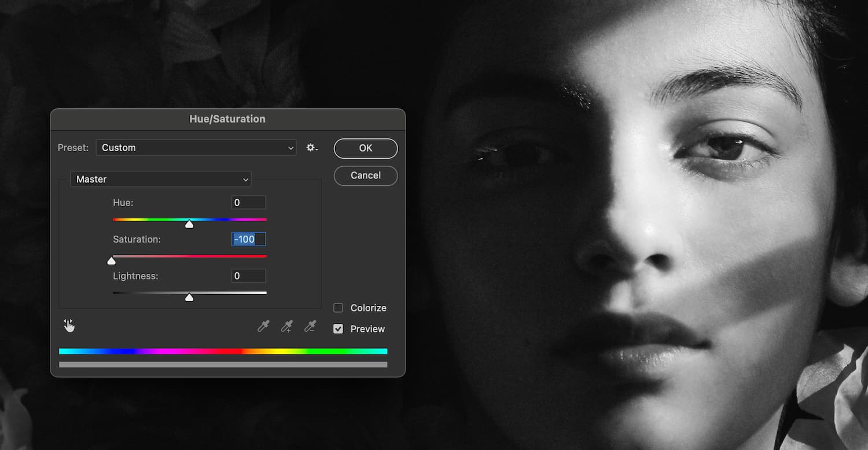Viewport: 868px width, 450px height.
Task: Click the OK button in Hue/Saturation dialog
Action: coord(366,148)
